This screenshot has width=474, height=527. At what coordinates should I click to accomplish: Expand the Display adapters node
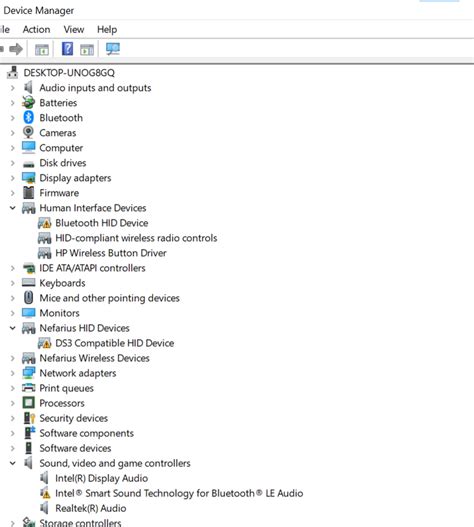pyautogui.click(x=12, y=178)
